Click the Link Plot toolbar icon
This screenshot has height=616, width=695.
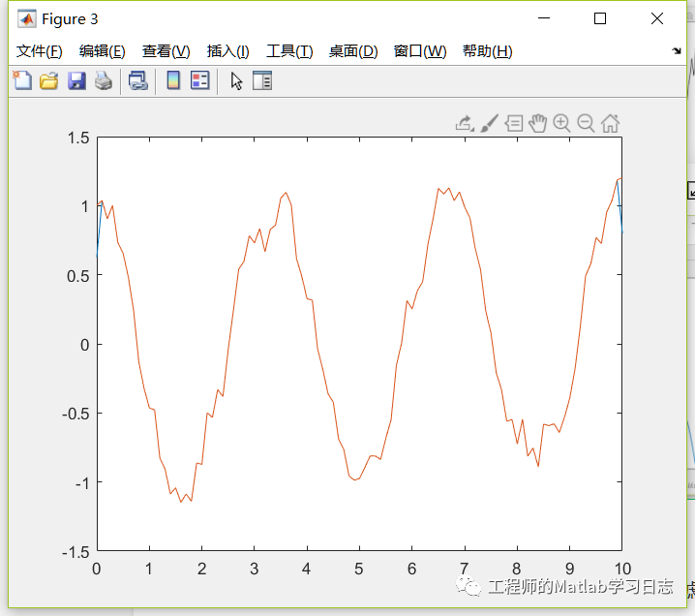coord(137,81)
